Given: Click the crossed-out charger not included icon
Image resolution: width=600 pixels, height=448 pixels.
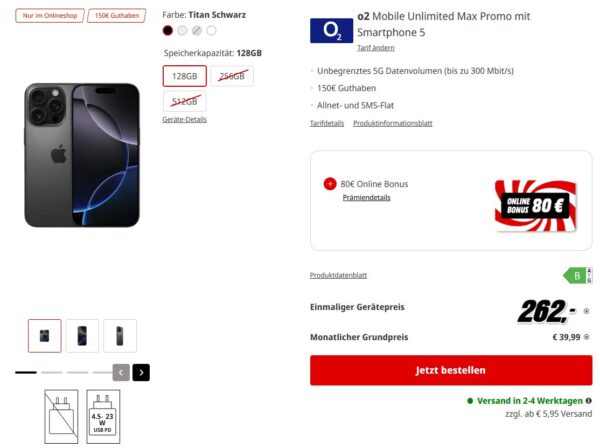Looking at the screenshot, I should click(61, 417).
